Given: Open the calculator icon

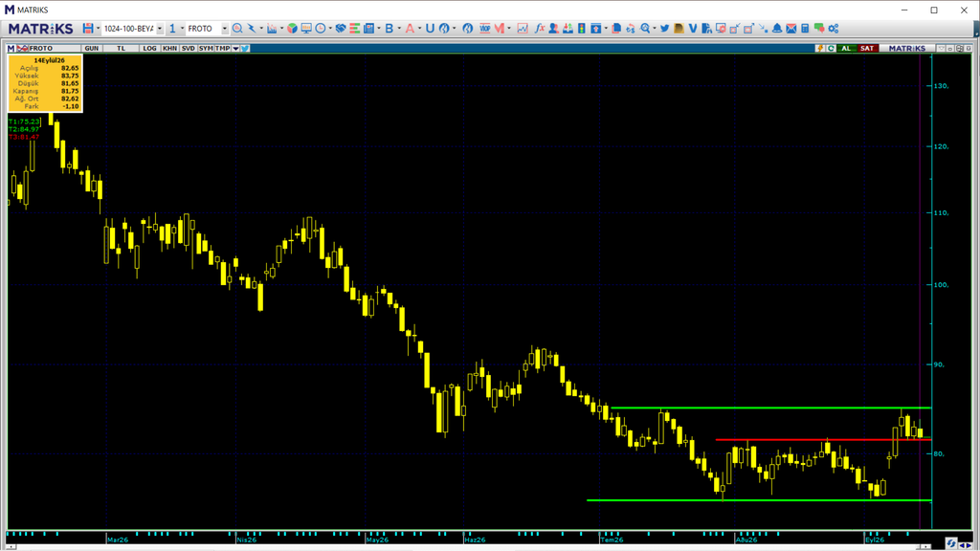Looking at the screenshot, I should 805,29.
